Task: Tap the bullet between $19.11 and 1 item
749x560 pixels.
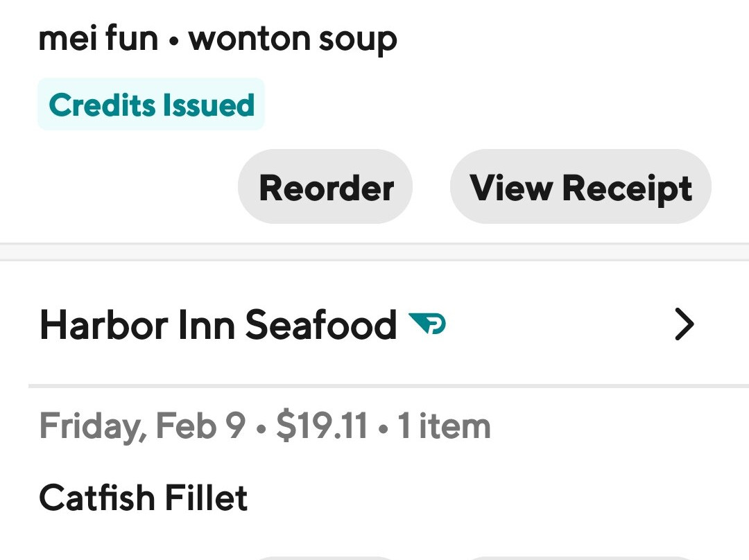Action: [382, 428]
